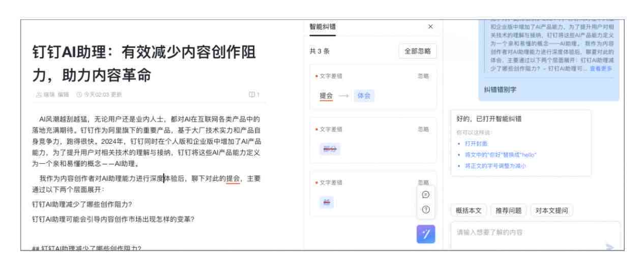
Task: Click the first card's 文字差错 label
Action: (331, 76)
